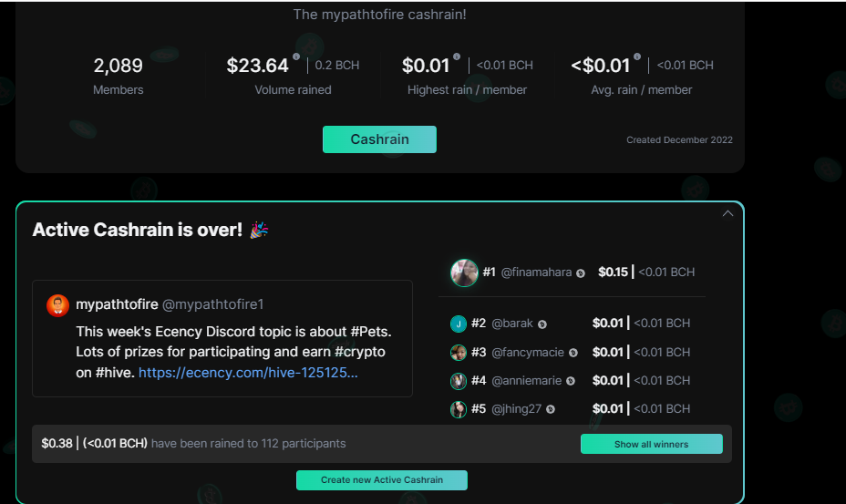The image size is (846, 504).
Task: Click mypathtofire's profile avatar
Action: click(x=57, y=305)
